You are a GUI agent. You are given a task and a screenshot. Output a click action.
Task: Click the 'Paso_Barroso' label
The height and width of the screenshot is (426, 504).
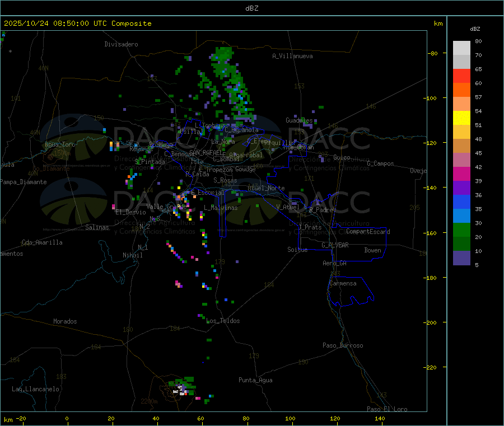click(x=343, y=345)
